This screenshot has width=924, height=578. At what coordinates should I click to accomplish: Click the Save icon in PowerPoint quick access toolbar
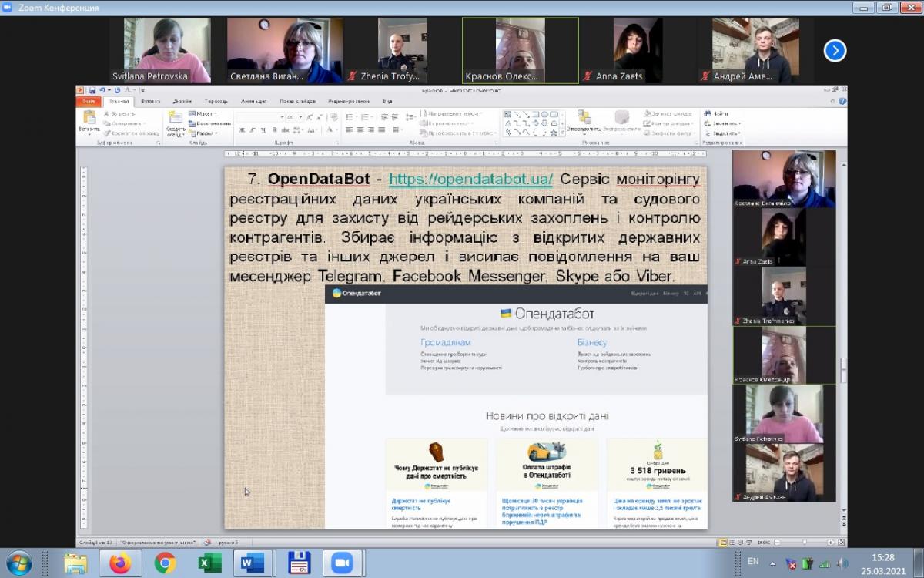(92, 90)
